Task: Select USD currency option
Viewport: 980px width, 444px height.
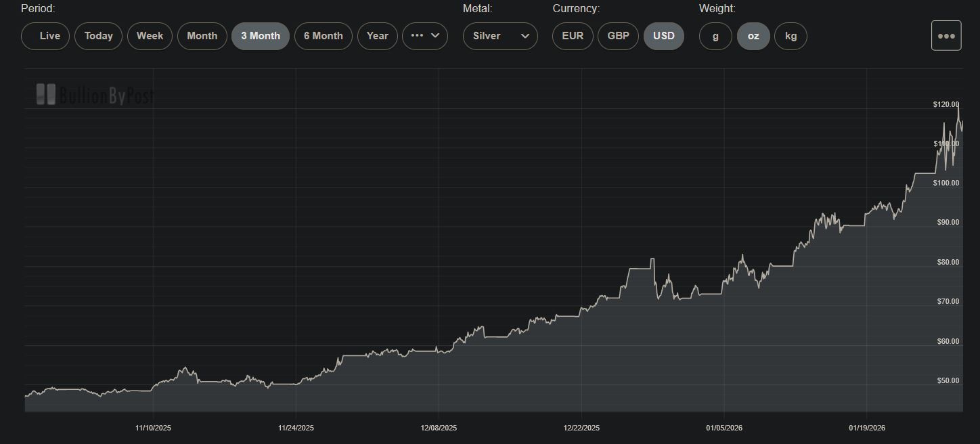Action: tap(663, 36)
